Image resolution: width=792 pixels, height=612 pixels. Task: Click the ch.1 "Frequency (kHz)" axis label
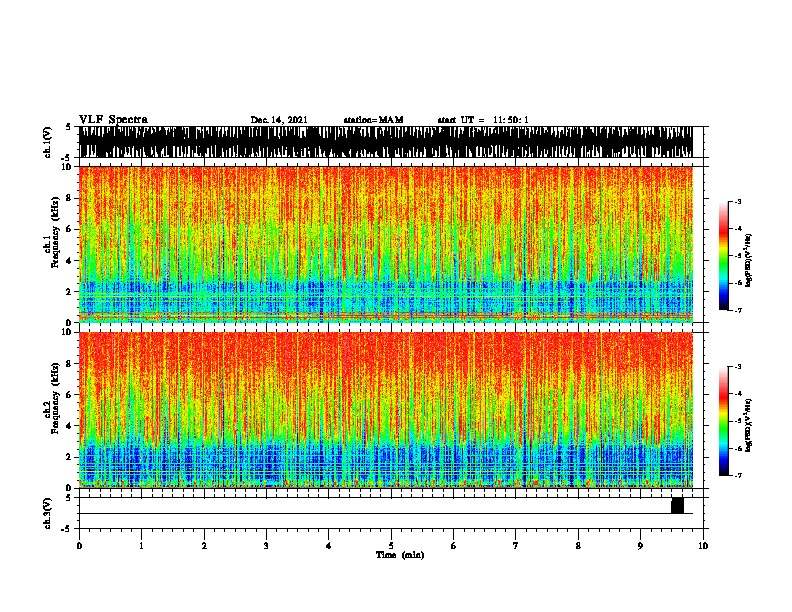click(x=55, y=232)
